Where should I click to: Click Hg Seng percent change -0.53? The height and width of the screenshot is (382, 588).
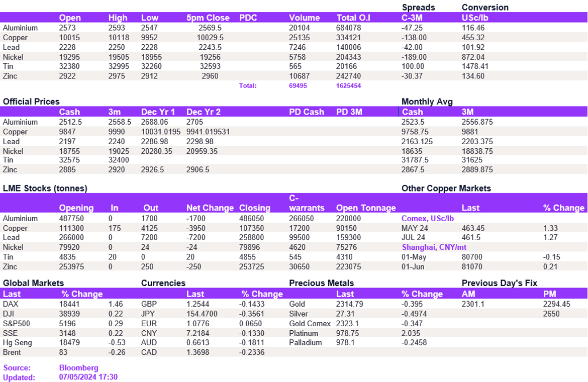pos(117,343)
